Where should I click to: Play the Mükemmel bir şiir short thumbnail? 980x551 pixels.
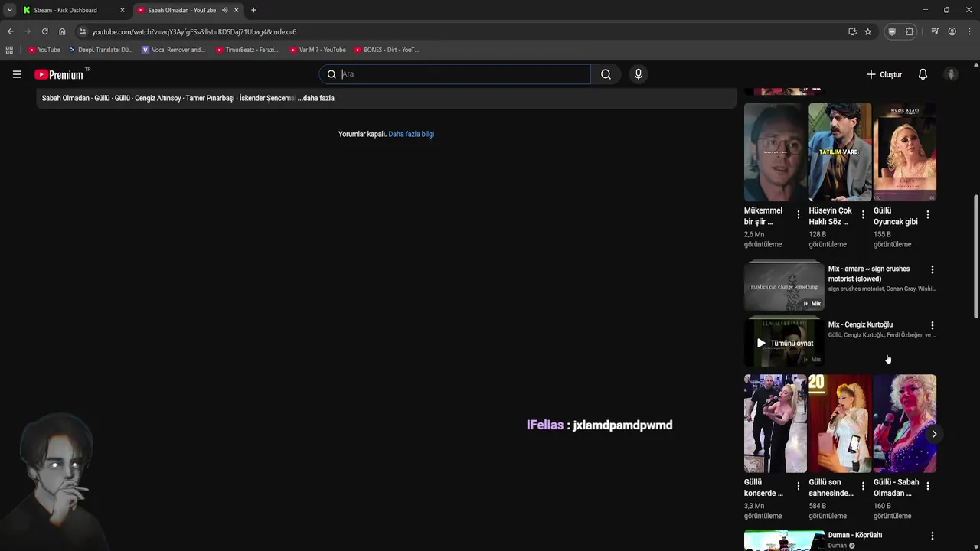(x=775, y=152)
